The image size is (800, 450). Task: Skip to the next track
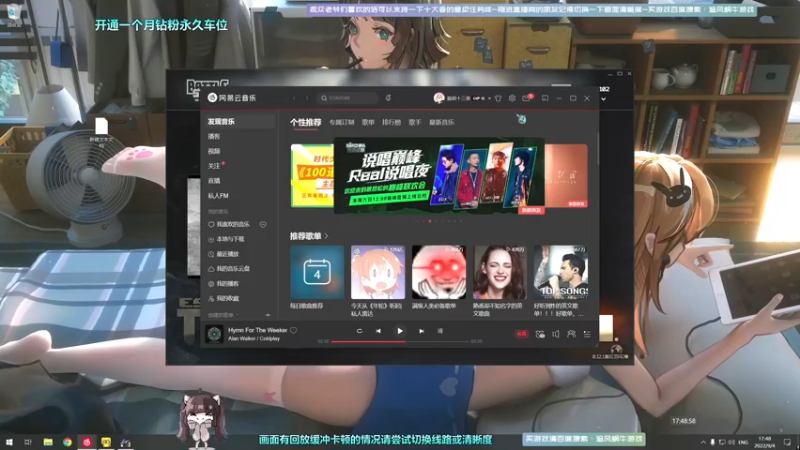[421, 331]
